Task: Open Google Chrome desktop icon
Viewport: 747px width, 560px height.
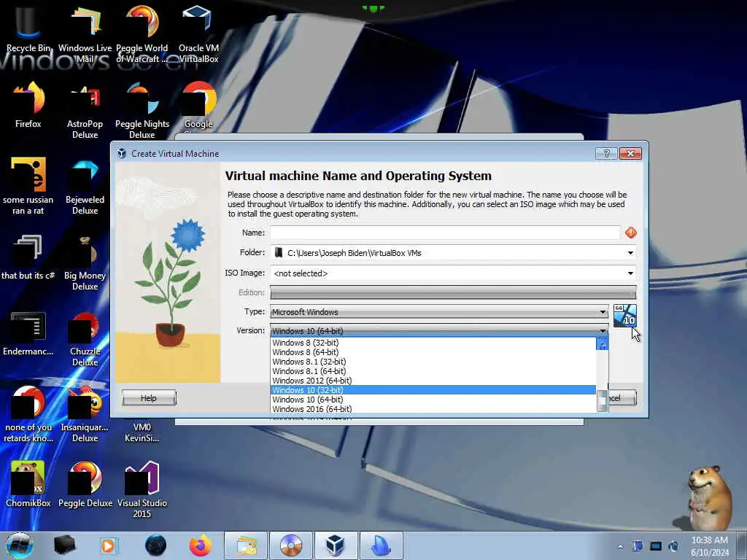Action: [198, 106]
